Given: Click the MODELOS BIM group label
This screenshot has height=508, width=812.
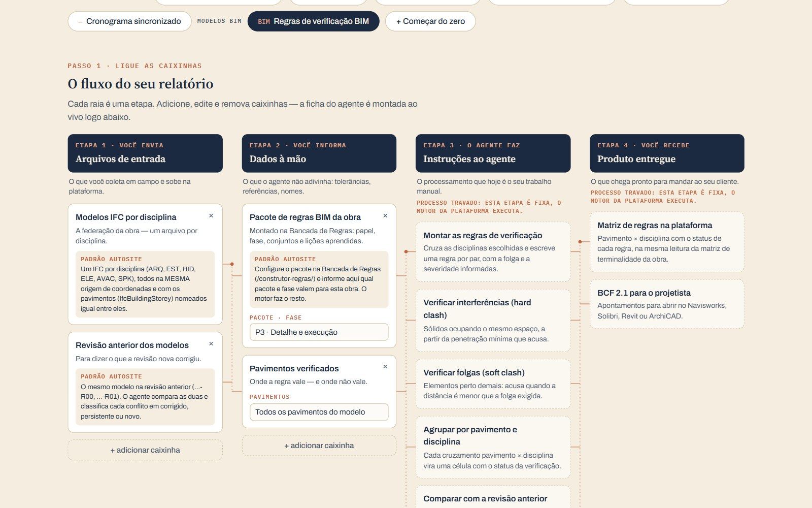Looking at the screenshot, I should [219, 21].
